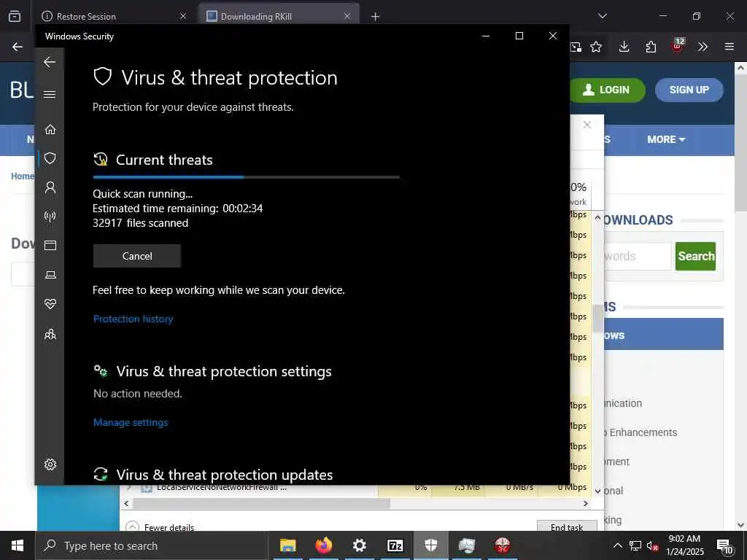The height and width of the screenshot is (560, 747).
Task: Bookmark this page with the star icon
Action: (596, 47)
